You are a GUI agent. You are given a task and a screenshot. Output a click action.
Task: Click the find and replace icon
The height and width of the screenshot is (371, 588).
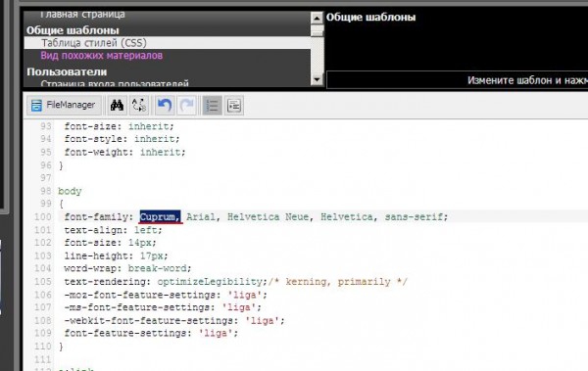click(x=139, y=106)
